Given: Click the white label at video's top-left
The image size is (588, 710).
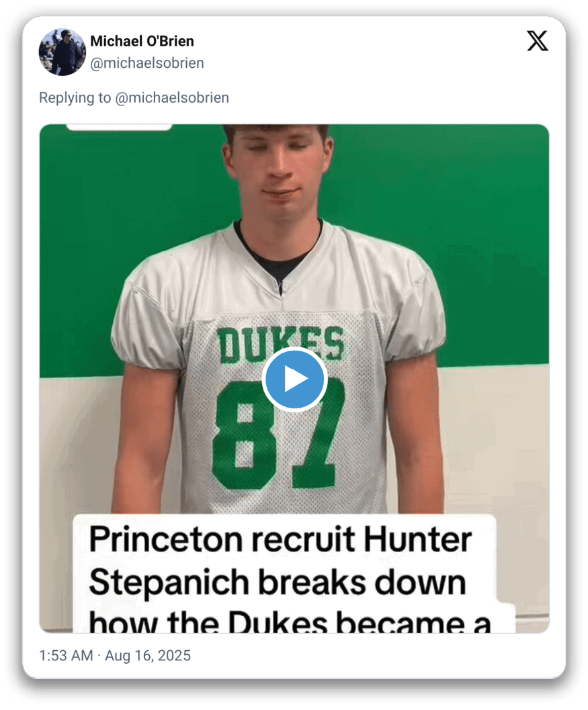Looking at the screenshot, I should click(x=119, y=126).
